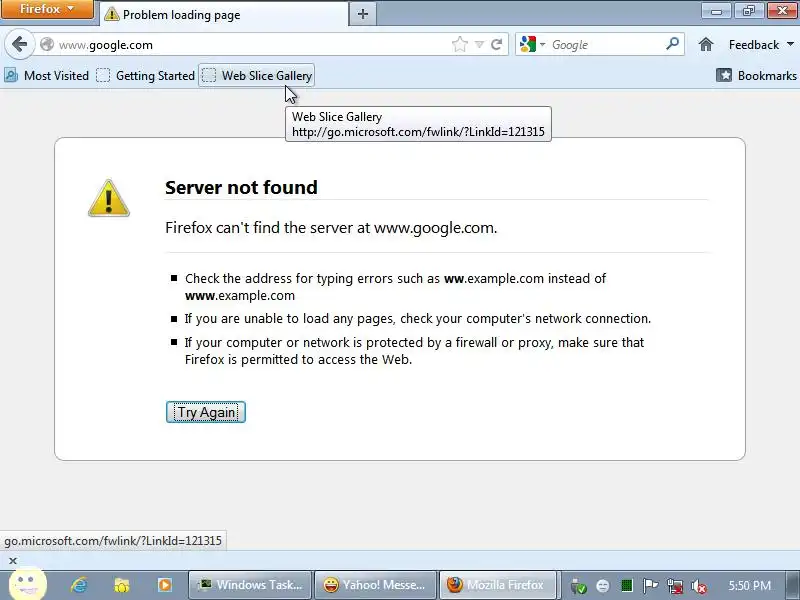
Task: Open the Windows Start orb
Action: click(28, 585)
